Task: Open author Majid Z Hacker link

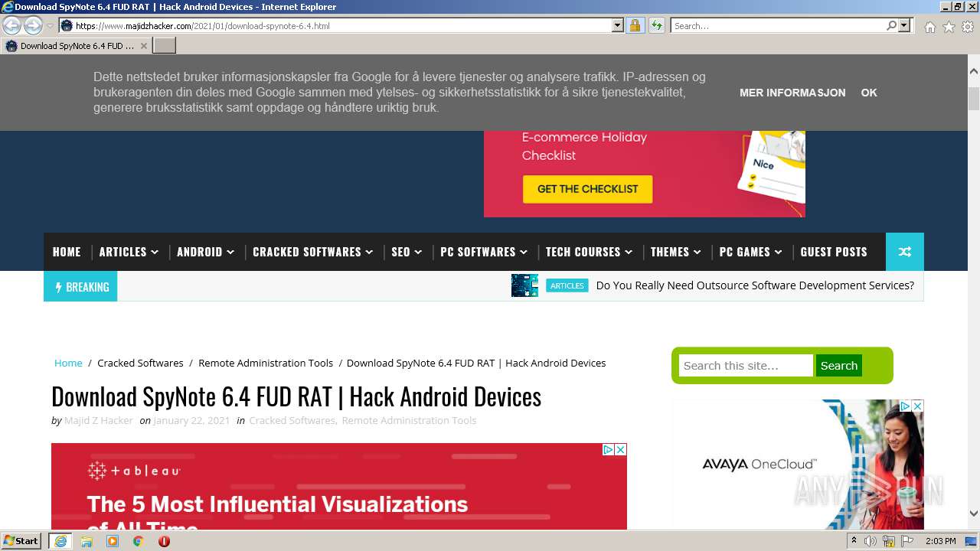Action: click(x=99, y=420)
